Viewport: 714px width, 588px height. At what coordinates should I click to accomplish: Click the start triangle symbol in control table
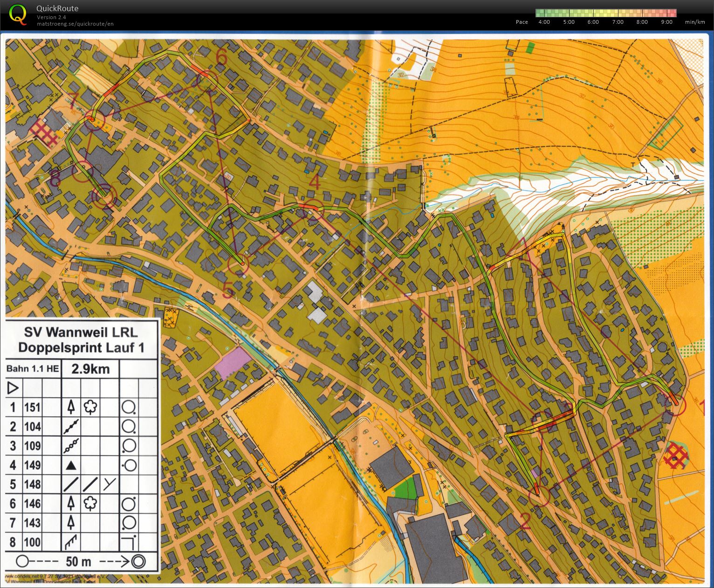[13, 387]
